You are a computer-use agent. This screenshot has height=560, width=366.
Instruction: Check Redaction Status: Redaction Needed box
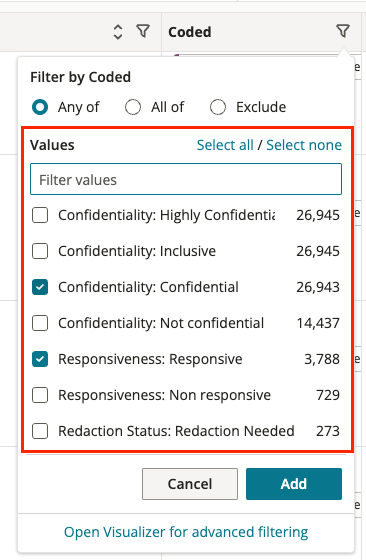point(40,431)
